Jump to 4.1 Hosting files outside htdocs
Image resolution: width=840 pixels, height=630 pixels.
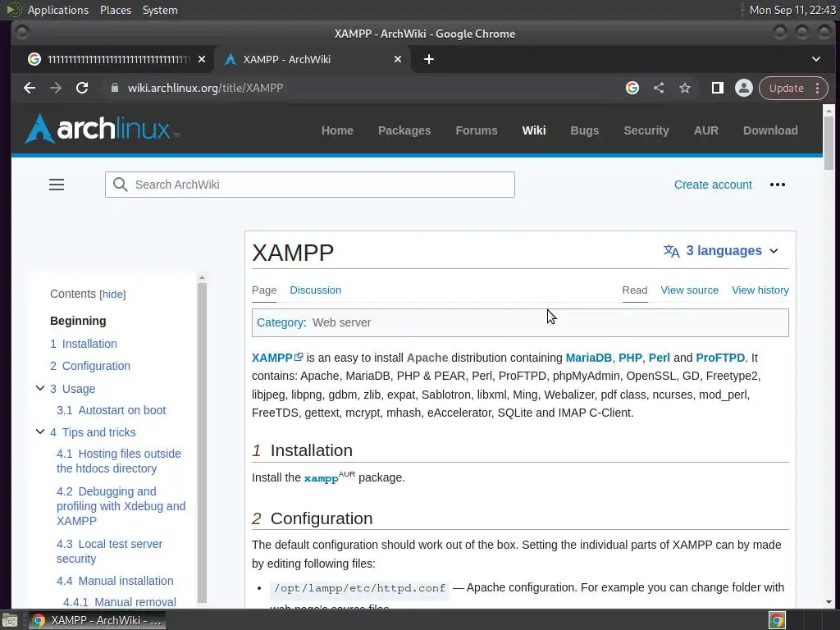(119, 461)
